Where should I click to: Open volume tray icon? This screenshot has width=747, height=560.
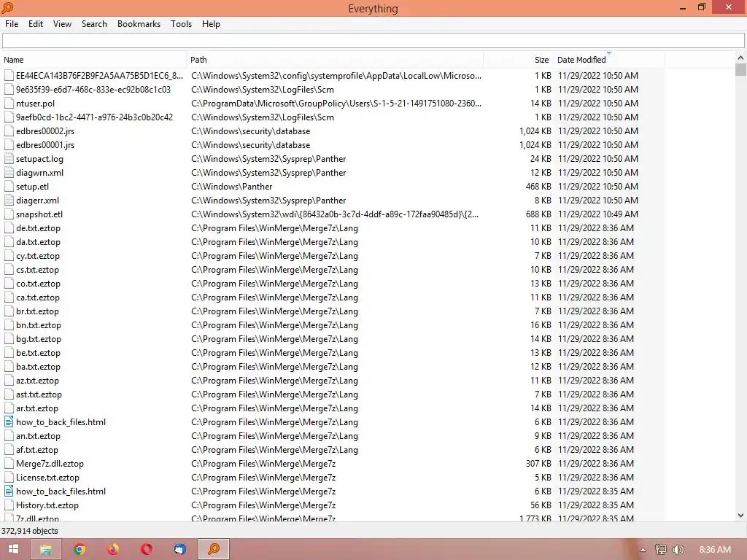(678, 550)
